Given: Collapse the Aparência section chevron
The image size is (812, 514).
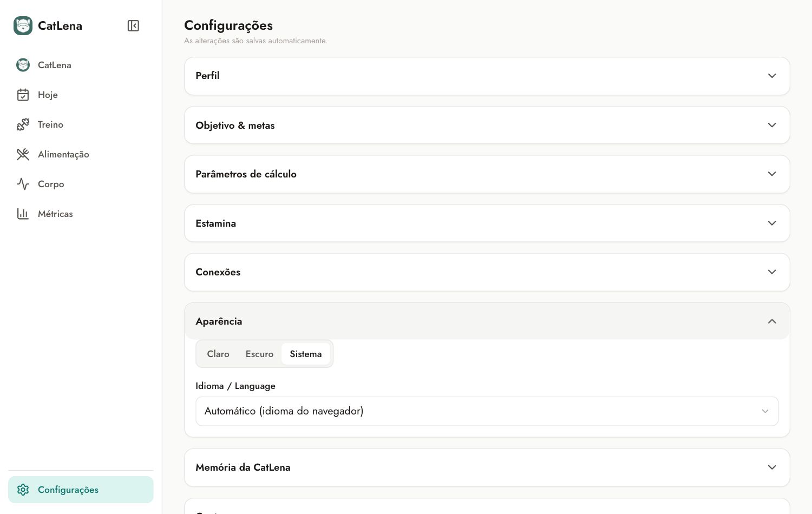Looking at the screenshot, I should (x=772, y=321).
